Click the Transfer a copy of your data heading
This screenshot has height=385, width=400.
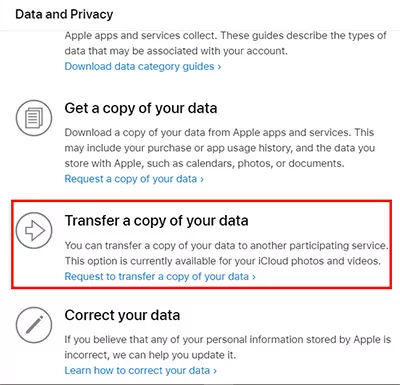tap(156, 221)
